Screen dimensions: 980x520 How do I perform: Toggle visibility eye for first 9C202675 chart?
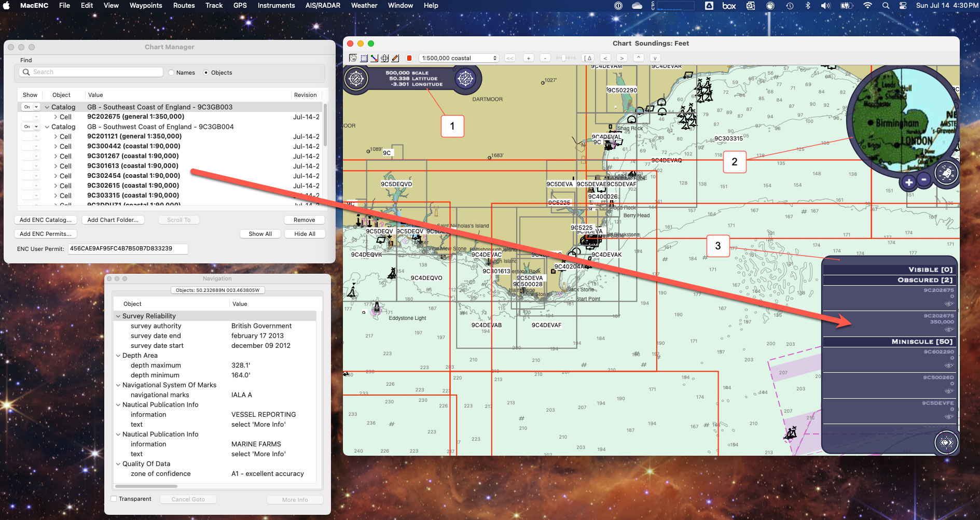(949, 304)
